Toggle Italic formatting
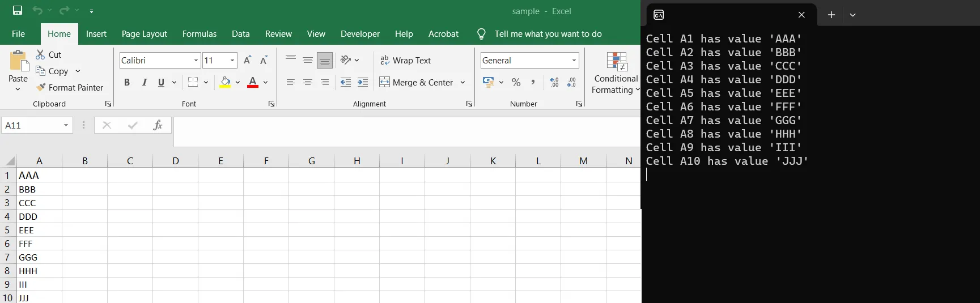Image resolution: width=980 pixels, height=303 pixels. (145, 82)
